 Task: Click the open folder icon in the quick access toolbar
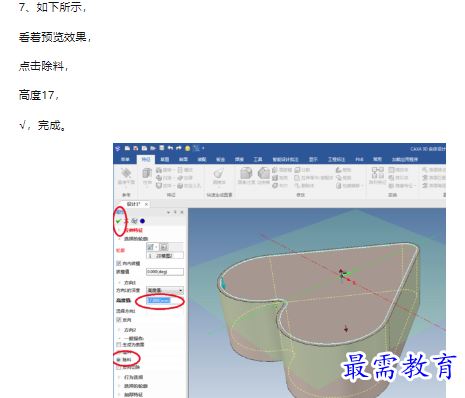click(153, 148)
